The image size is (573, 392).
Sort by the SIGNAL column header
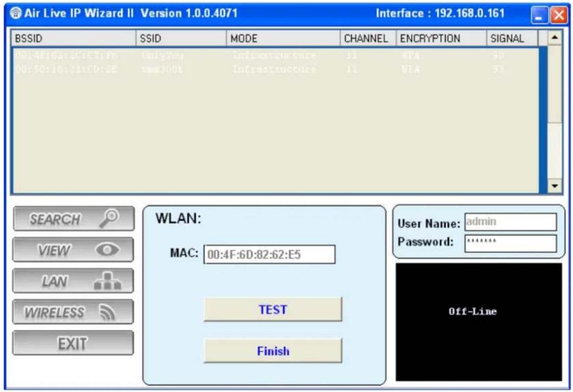click(x=512, y=38)
